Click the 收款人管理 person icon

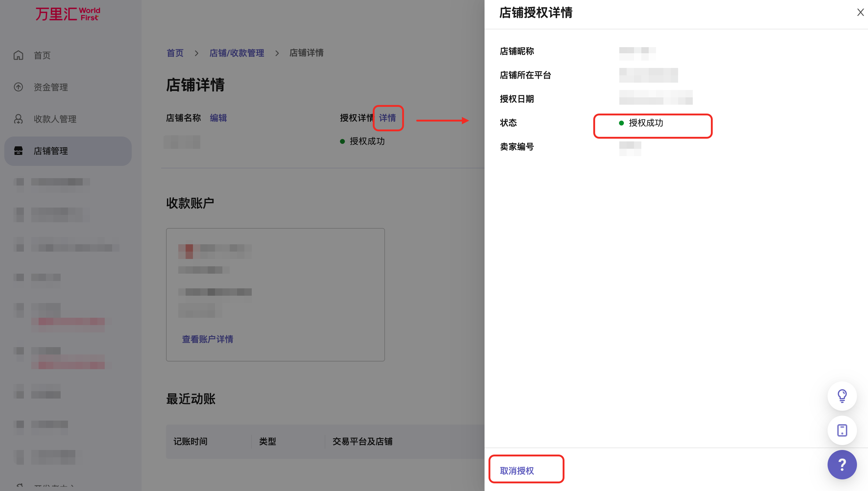[19, 119]
